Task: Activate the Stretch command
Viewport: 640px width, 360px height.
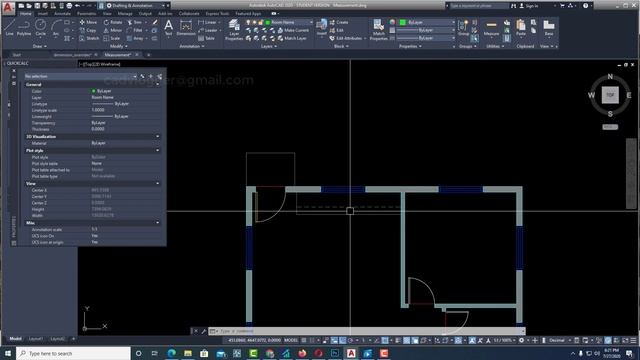Action: point(89,38)
